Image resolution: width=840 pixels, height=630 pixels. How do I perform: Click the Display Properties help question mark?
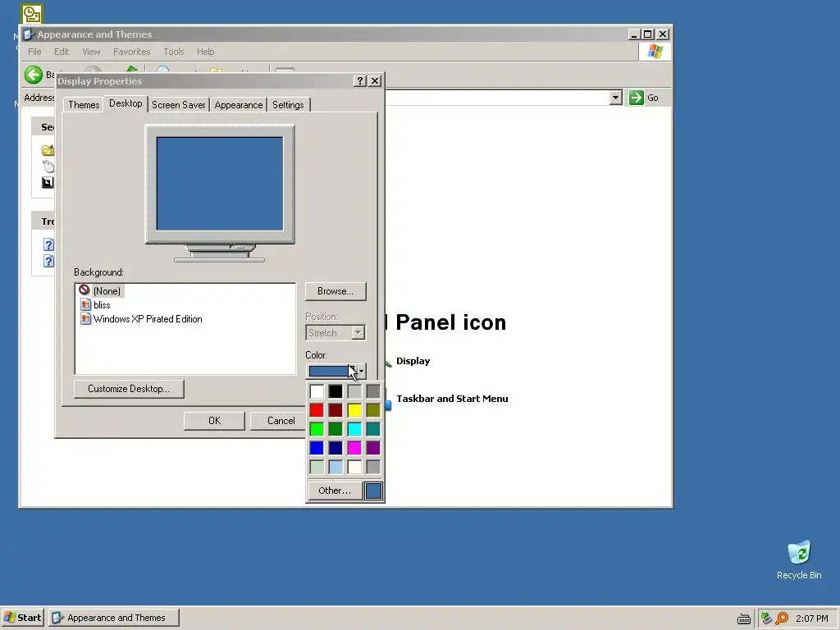(360, 81)
